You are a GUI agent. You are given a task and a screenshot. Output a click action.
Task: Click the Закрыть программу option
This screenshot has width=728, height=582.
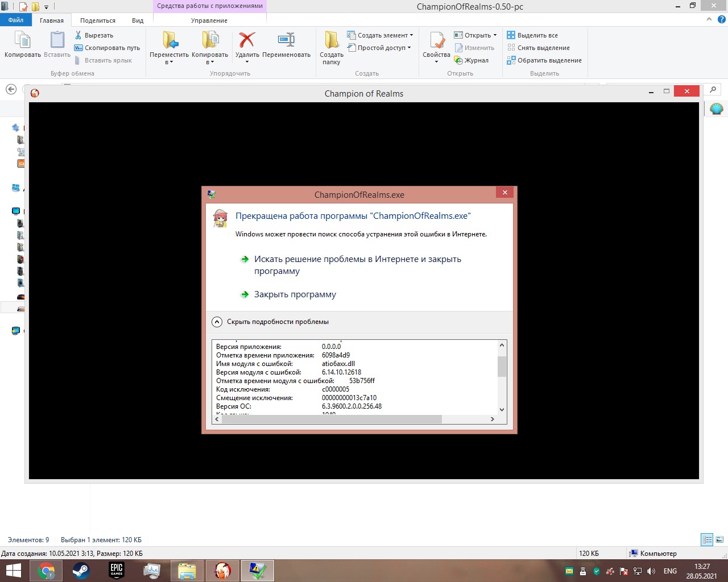coord(295,294)
